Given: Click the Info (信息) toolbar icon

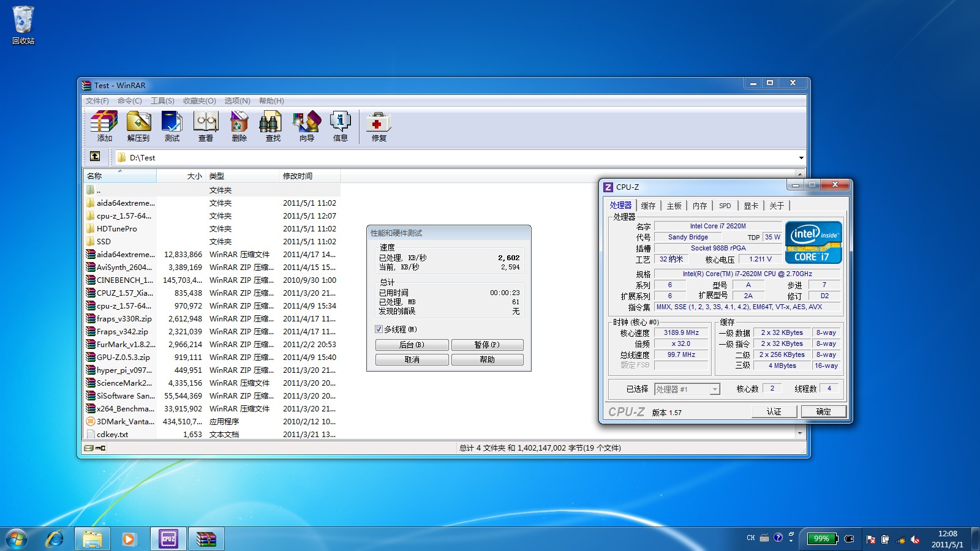Looking at the screenshot, I should 341,127.
